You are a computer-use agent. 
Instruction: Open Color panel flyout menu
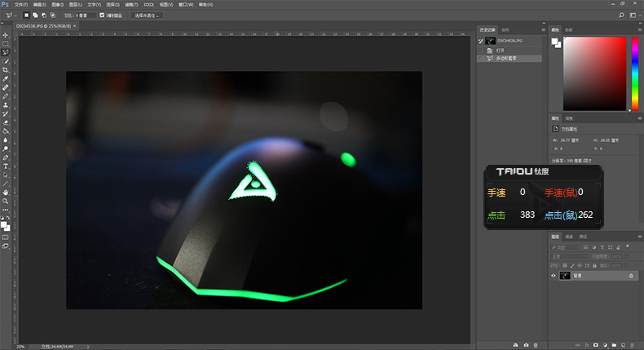[640, 29]
